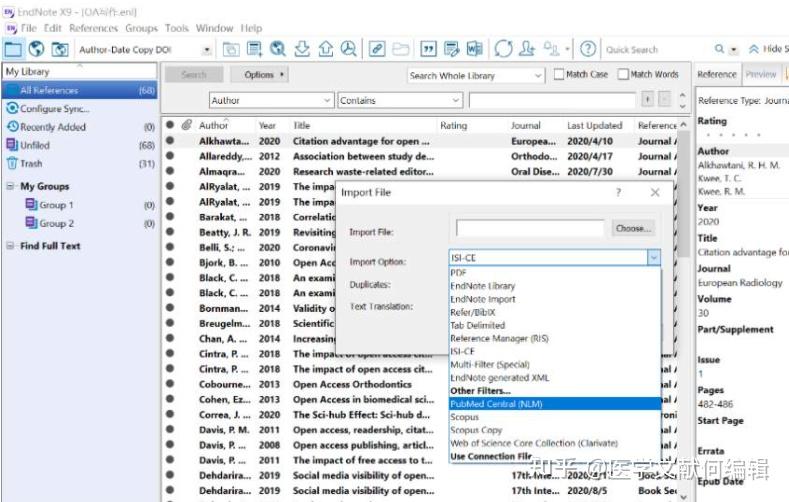The height and width of the screenshot is (502, 789).
Task: Click the Import File dialog help question mark
Action: pyautogui.click(x=618, y=192)
